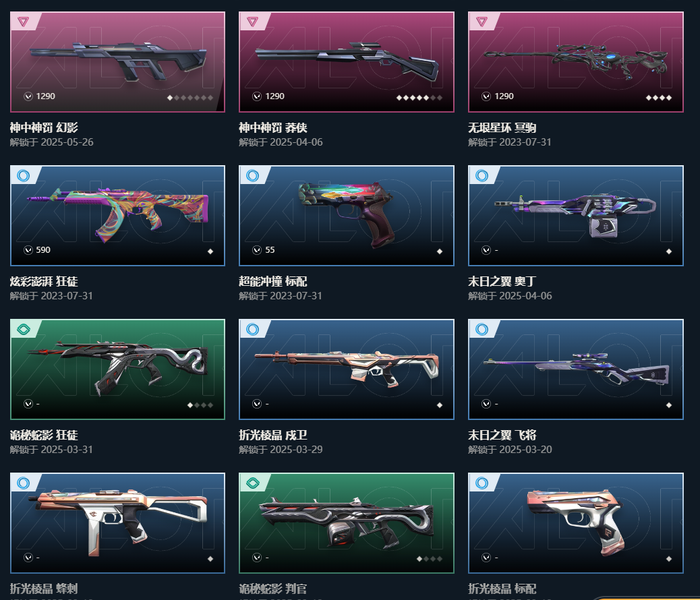Click the VP currency icon beside 55
Screen dimensions: 700x600
(x=257, y=250)
